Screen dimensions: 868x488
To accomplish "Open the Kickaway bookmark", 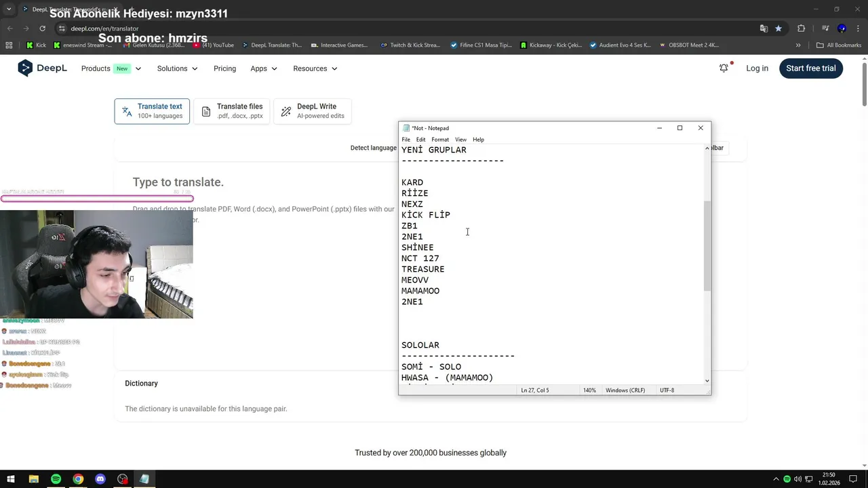I will [x=551, y=45].
